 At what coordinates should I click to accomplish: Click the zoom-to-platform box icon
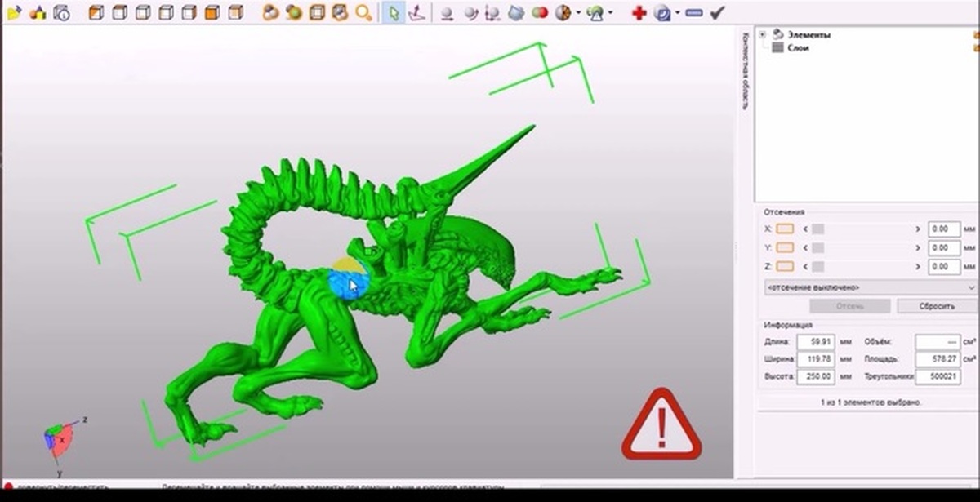coord(318,12)
